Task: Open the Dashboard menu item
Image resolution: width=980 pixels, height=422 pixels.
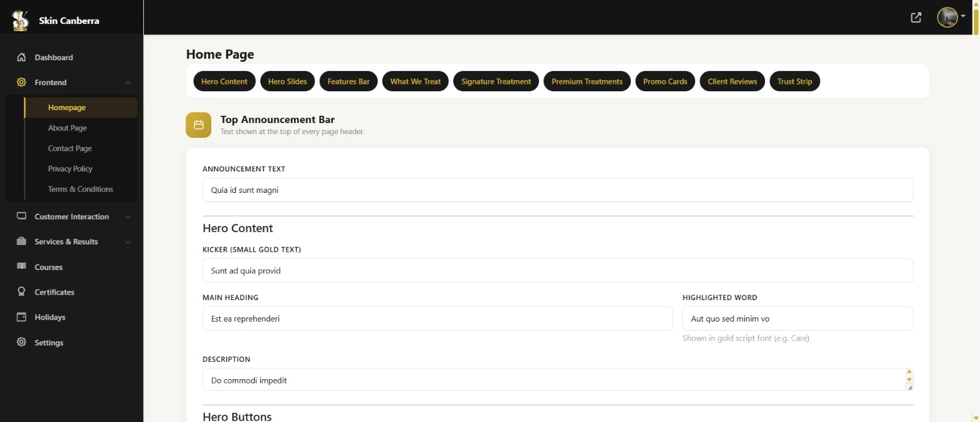Action: tap(72, 58)
